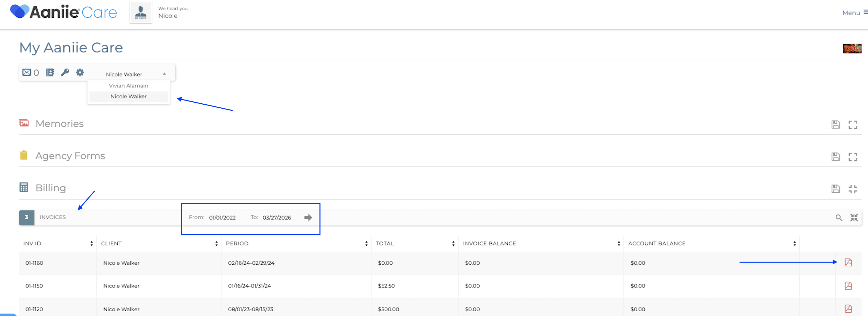Click the key password icon

coord(65,72)
